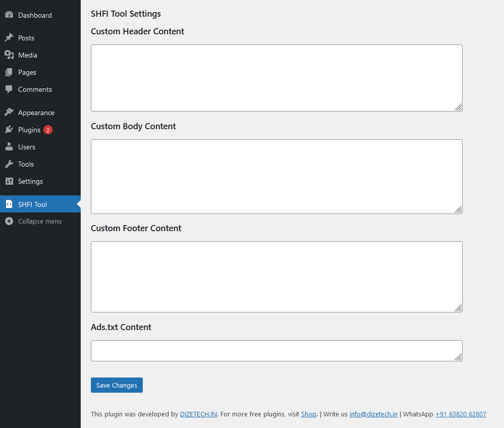Click the Comments speech bubble icon
The width and height of the screenshot is (504, 428).
[x=9, y=89]
